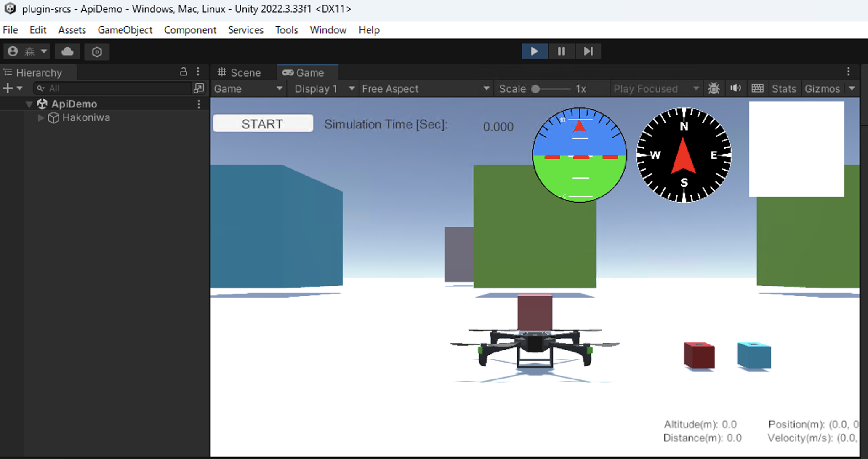Open the Free Aspect dropdown

point(425,88)
